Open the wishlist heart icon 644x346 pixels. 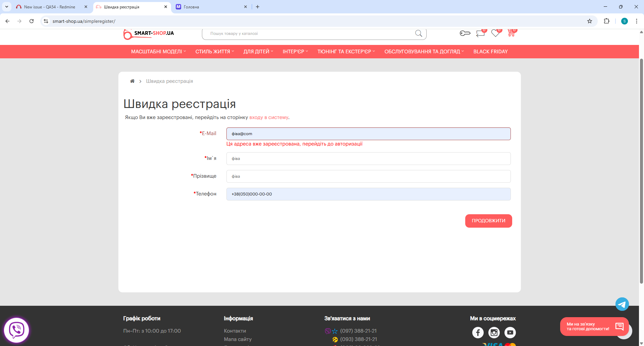(495, 33)
